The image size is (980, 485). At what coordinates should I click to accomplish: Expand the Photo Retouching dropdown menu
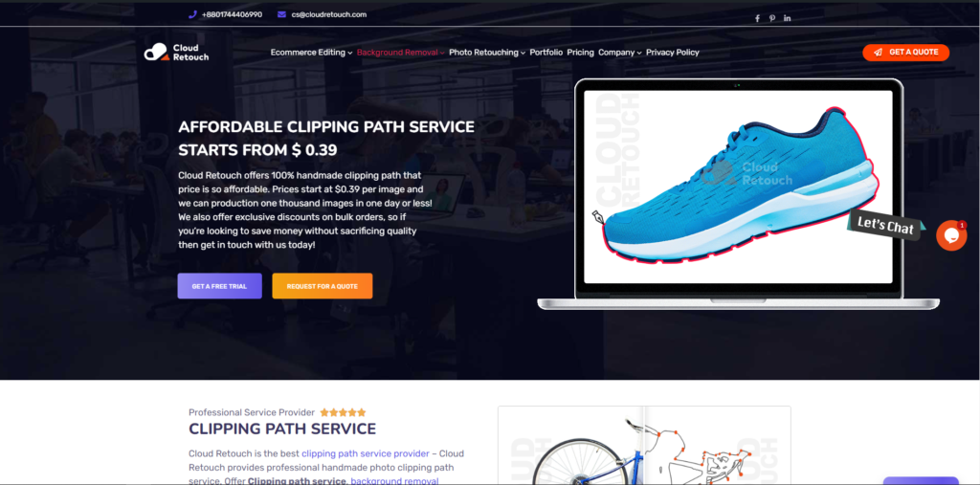(x=487, y=53)
